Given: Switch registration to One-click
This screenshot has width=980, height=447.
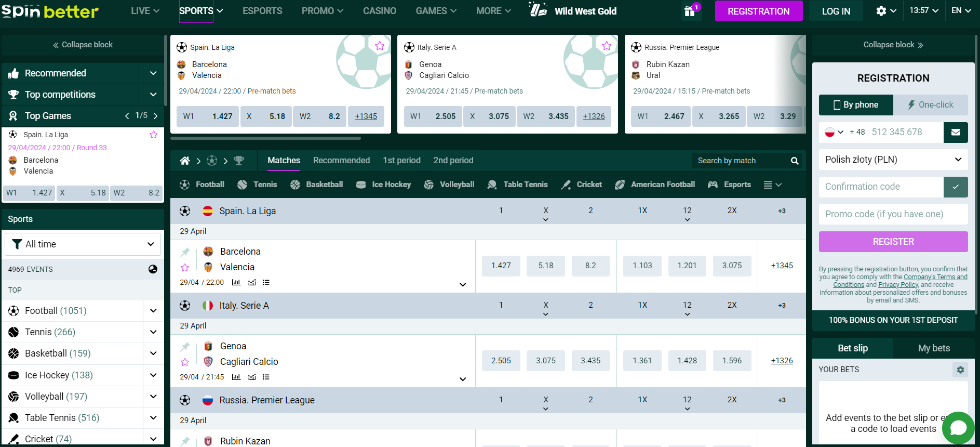Looking at the screenshot, I should coord(931,105).
